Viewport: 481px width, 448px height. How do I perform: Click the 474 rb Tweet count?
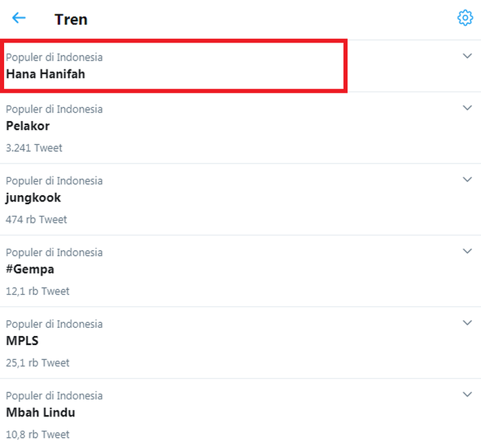(36, 219)
